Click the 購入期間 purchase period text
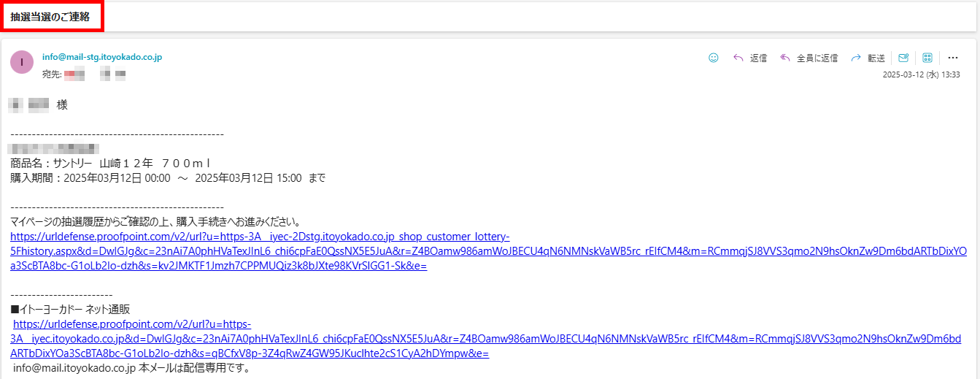This screenshot has width=980, height=379. coord(168,177)
